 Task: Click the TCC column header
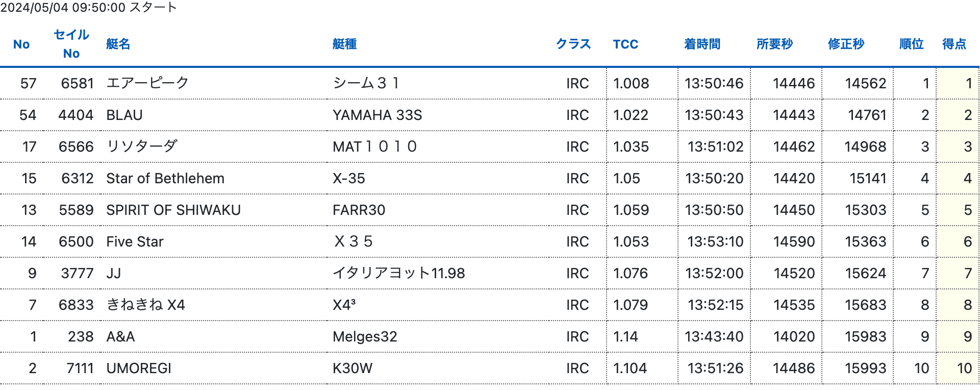(x=625, y=44)
